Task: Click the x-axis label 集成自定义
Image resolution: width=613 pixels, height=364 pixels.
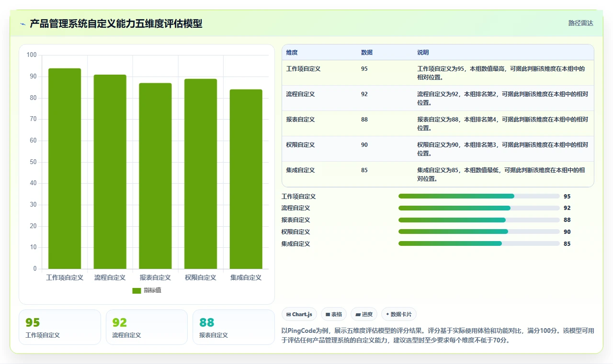Action: click(x=246, y=277)
